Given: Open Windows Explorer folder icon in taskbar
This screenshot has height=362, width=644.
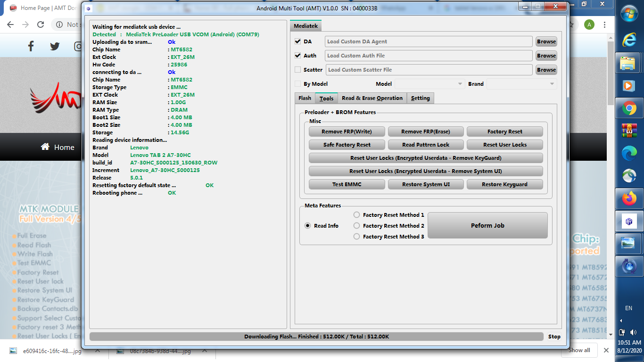Looking at the screenshot, I should pos(627,63).
